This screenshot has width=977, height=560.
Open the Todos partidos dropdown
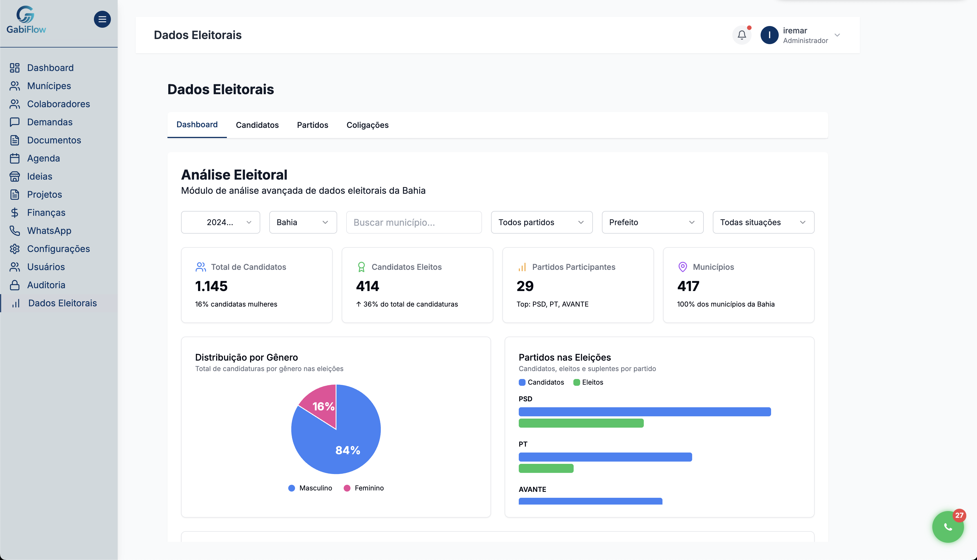(x=541, y=222)
